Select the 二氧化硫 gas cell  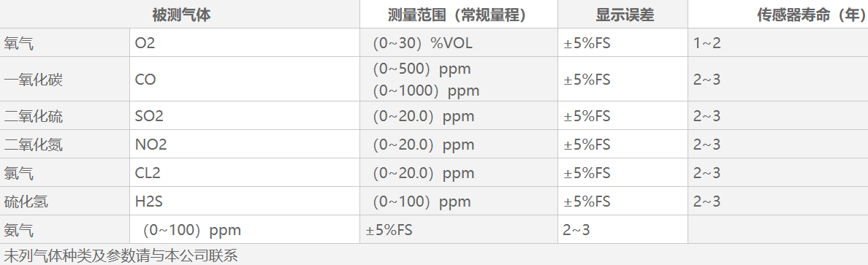(65, 115)
